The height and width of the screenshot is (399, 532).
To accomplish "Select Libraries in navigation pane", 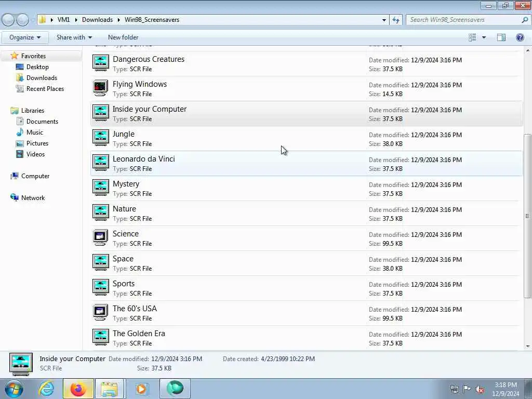I will (x=33, y=111).
